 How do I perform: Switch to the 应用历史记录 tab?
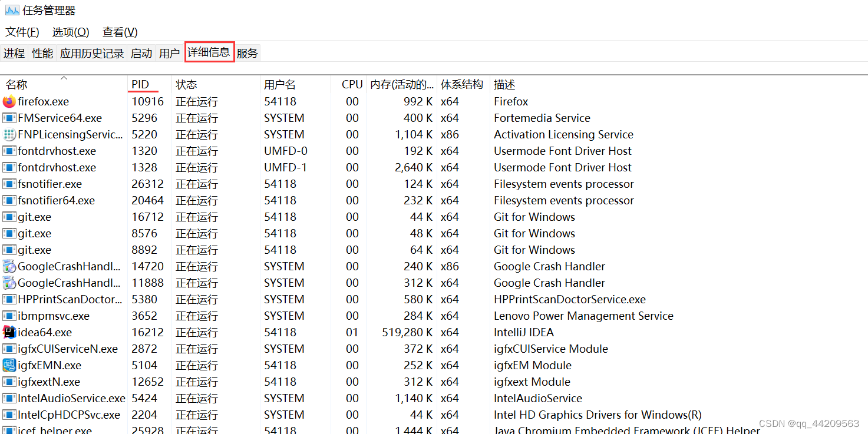pos(92,53)
